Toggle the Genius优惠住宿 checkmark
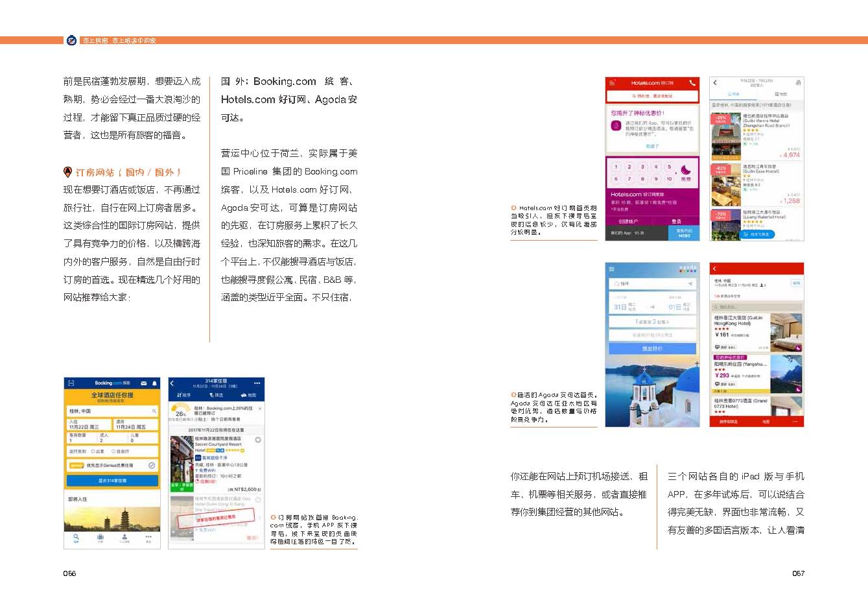 point(152,465)
